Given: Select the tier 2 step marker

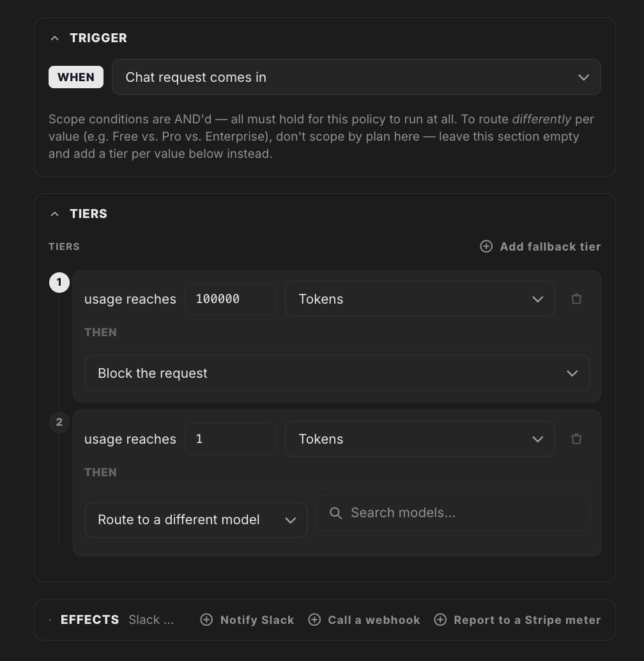Looking at the screenshot, I should (59, 423).
